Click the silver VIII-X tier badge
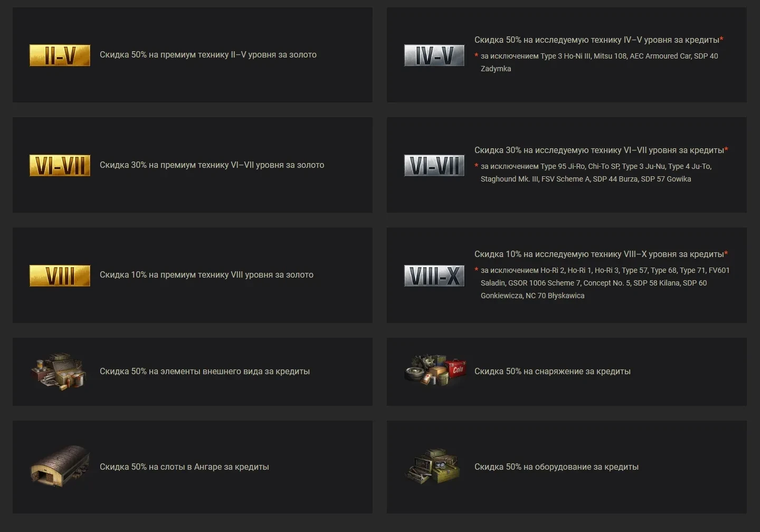 coord(434,275)
